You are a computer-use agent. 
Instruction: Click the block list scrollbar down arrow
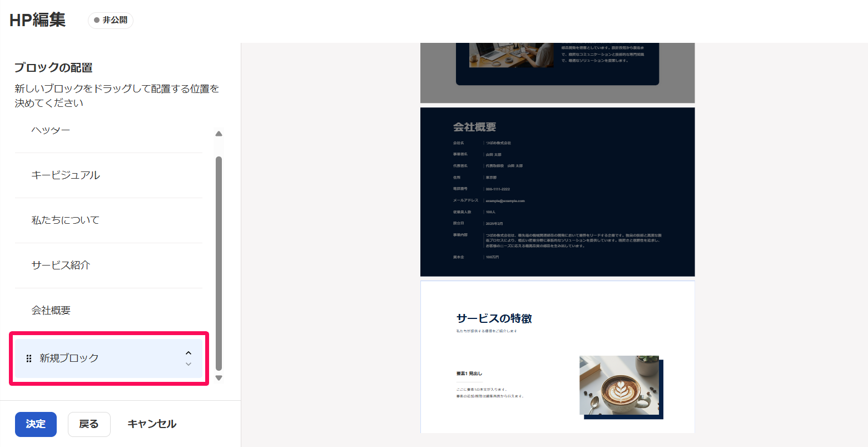click(219, 378)
